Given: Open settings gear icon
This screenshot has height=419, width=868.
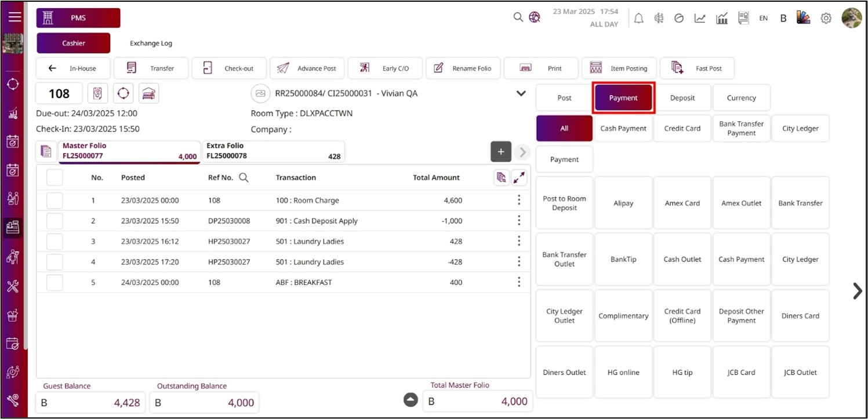Looking at the screenshot, I should [826, 18].
